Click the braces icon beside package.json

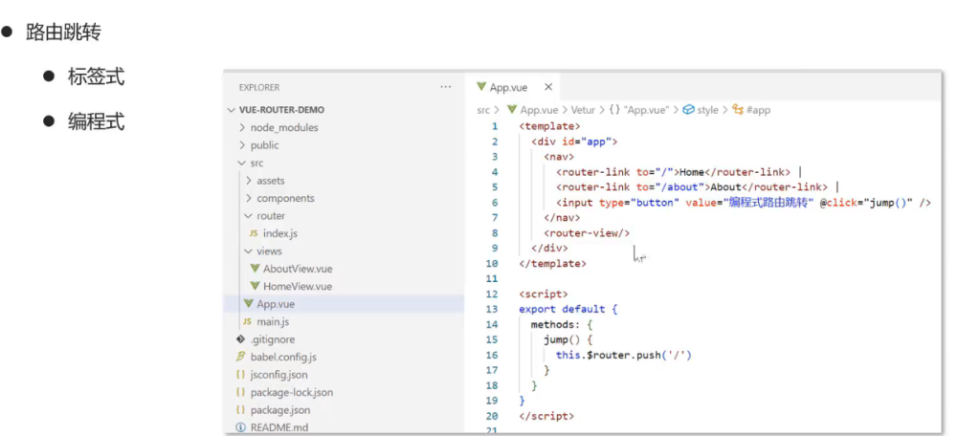[241, 409]
